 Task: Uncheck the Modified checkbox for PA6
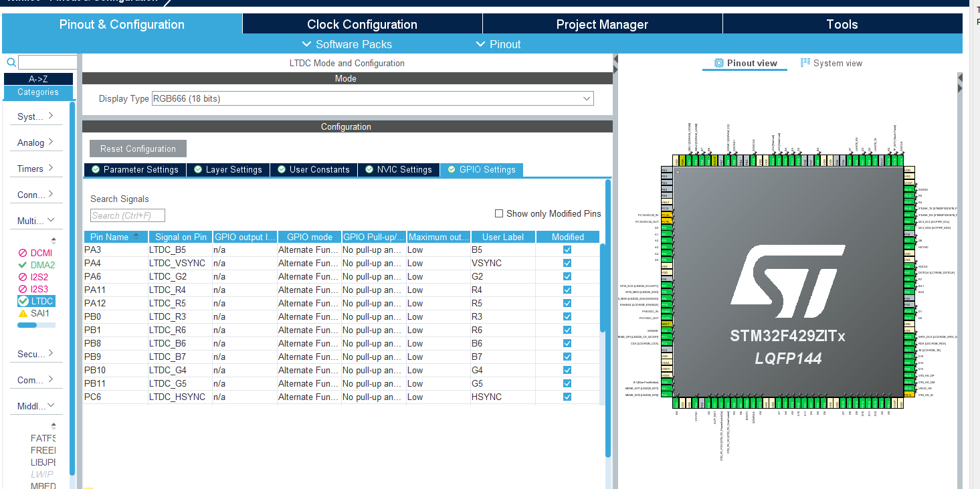(567, 276)
